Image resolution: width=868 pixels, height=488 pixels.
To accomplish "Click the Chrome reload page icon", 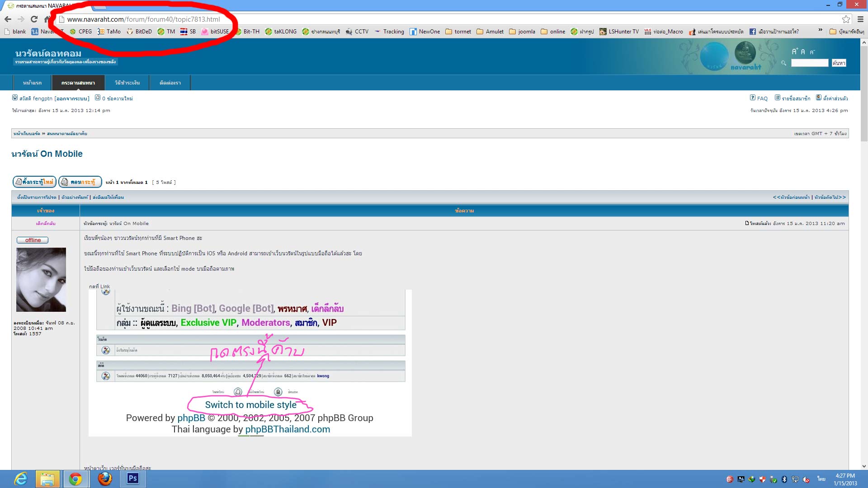I will coord(34,19).
